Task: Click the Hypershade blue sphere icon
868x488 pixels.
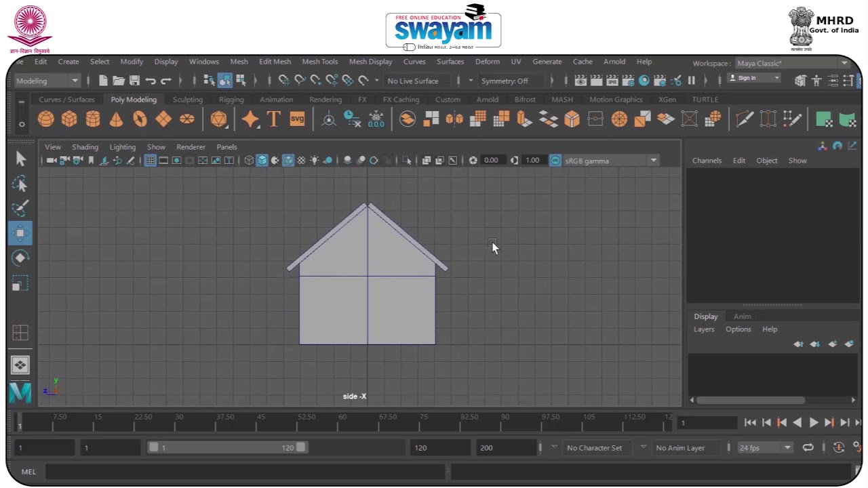Action: [x=644, y=81]
